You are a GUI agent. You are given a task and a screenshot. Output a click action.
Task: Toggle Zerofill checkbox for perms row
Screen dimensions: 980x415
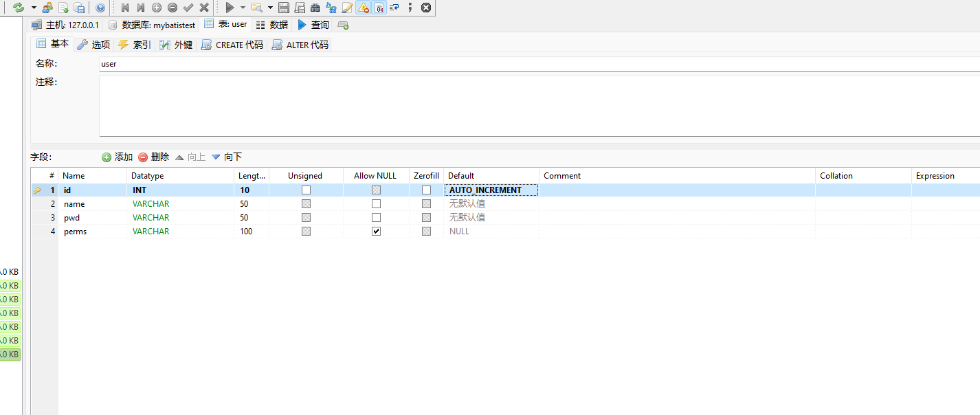[x=426, y=231]
